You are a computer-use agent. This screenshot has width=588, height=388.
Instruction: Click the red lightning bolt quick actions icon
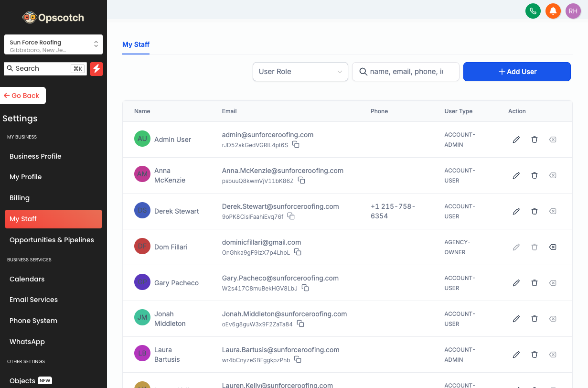96,69
